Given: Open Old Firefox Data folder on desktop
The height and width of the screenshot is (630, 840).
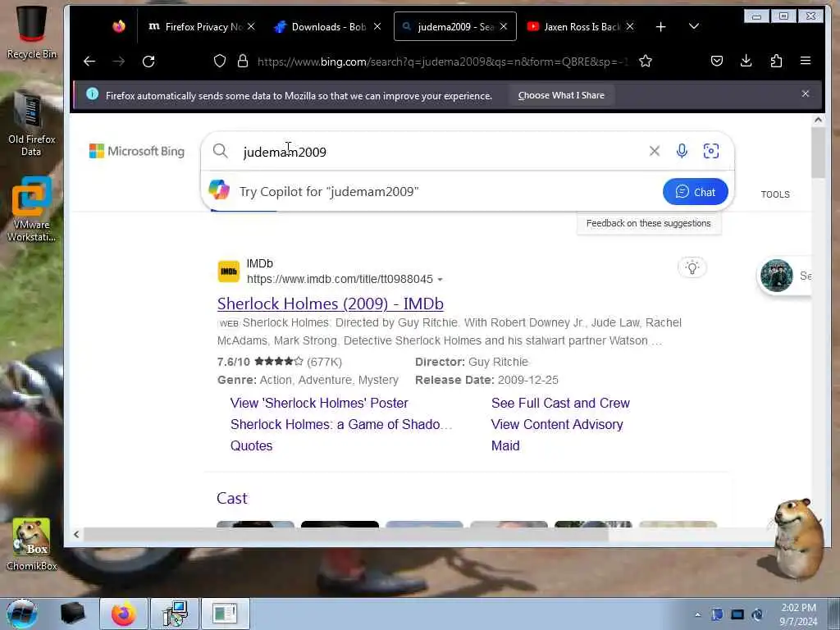Looking at the screenshot, I should click(31, 124).
